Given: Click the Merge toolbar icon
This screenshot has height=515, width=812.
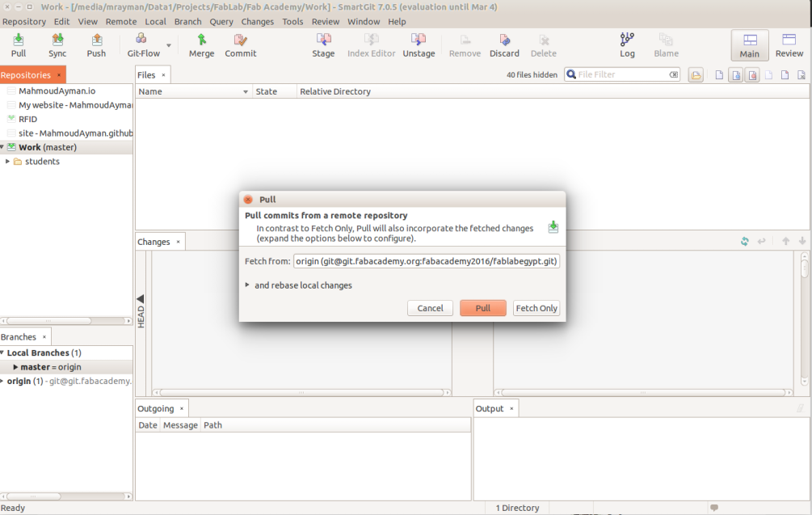Looking at the screenshot, I should [x=201, y=45].
